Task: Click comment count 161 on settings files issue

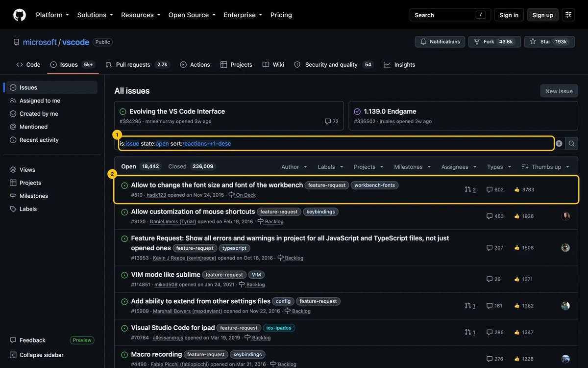Action: click(494, 306)
